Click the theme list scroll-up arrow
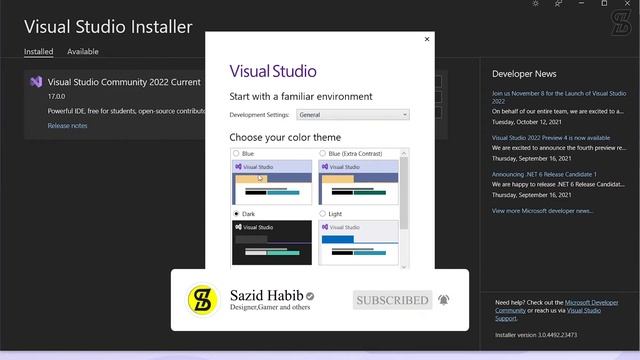Screen dimensions: 640x360 click(x=404, y=153)
